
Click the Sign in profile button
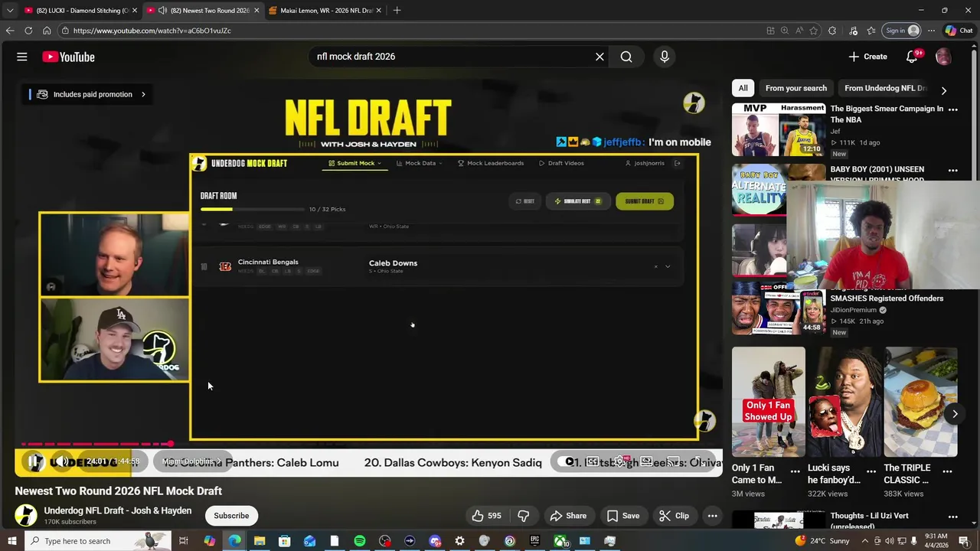[901, 31]
